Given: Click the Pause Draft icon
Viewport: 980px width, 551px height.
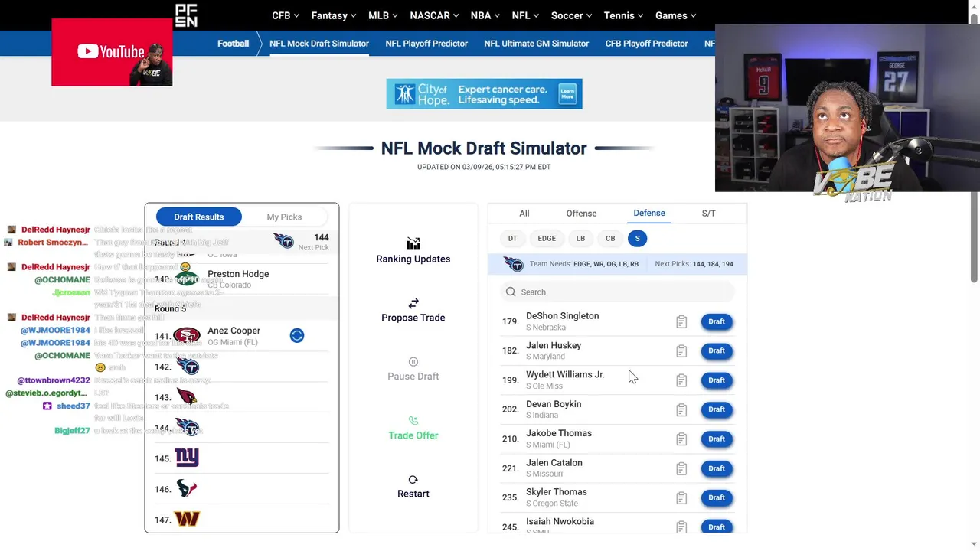Looking at the screenshot, I should [x=413, y=362].
